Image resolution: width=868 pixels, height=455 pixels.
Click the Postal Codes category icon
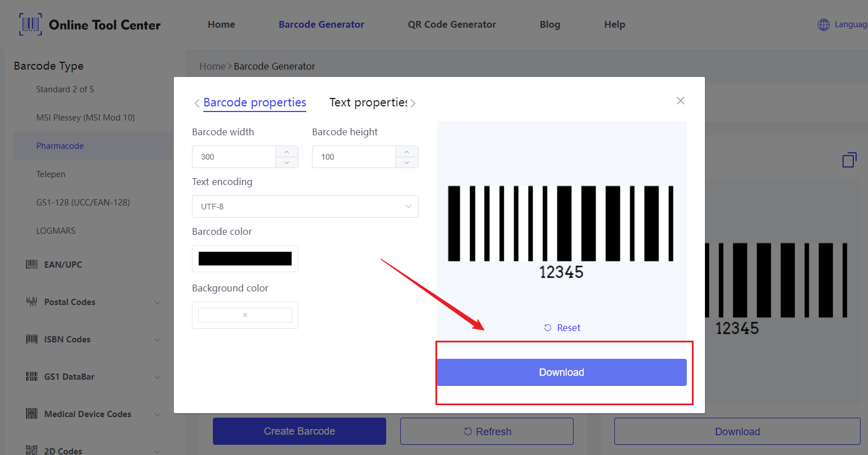click(32, 302)
